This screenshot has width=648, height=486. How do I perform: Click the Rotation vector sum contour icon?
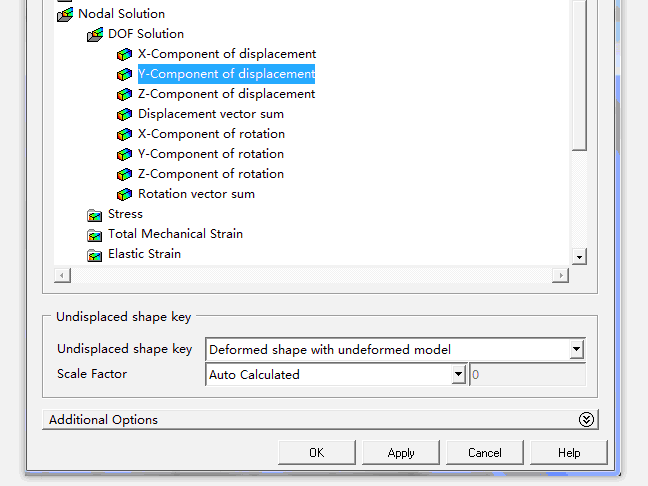click(124, 194)
